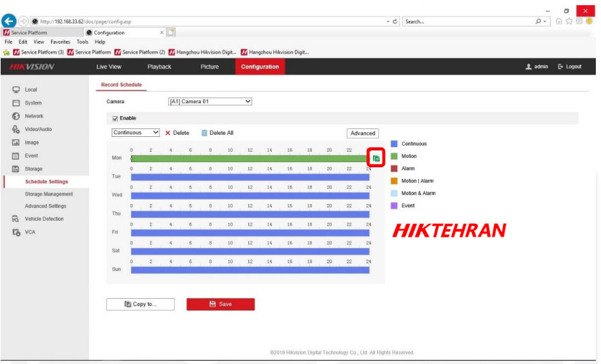Click the Storage disk icon in sidebar
Screen dimensions: 601x364
pos(15,168)
